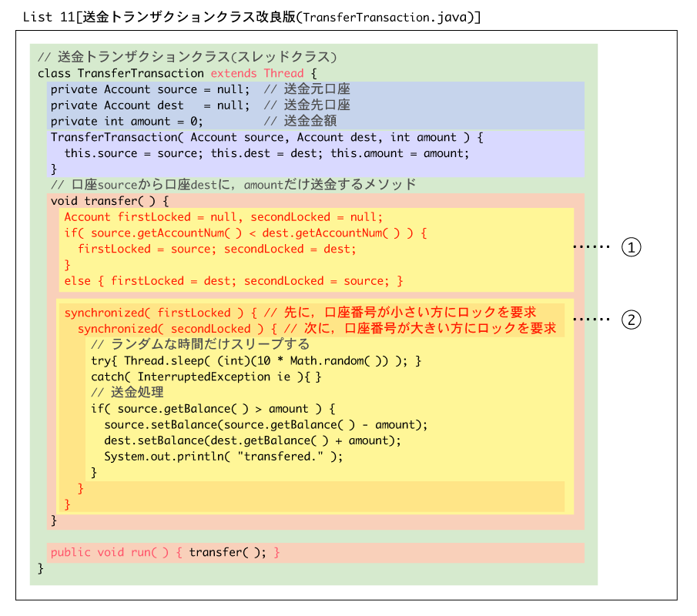Click the 'if( source.getAccountNum( ) < dest.getAccountNum( ) )' line
Viewport: 697px width, 616px height.
[246, 233]
